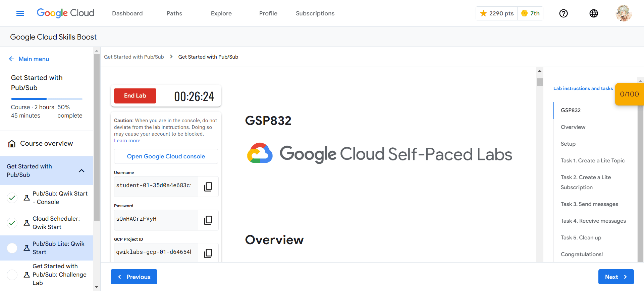The image size is (644, 291).
Task: Click the Google Cloud logo
Action: pos(65,13)
